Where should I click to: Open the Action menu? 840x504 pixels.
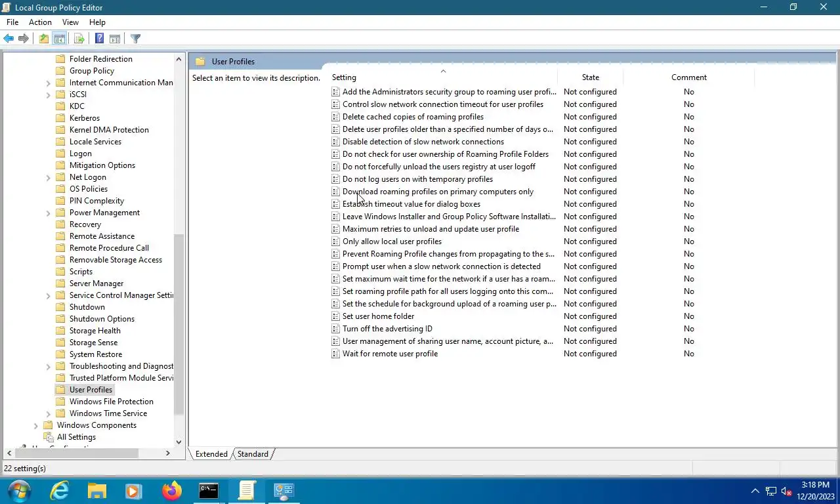pyautogui.click(x=40, y=22)
